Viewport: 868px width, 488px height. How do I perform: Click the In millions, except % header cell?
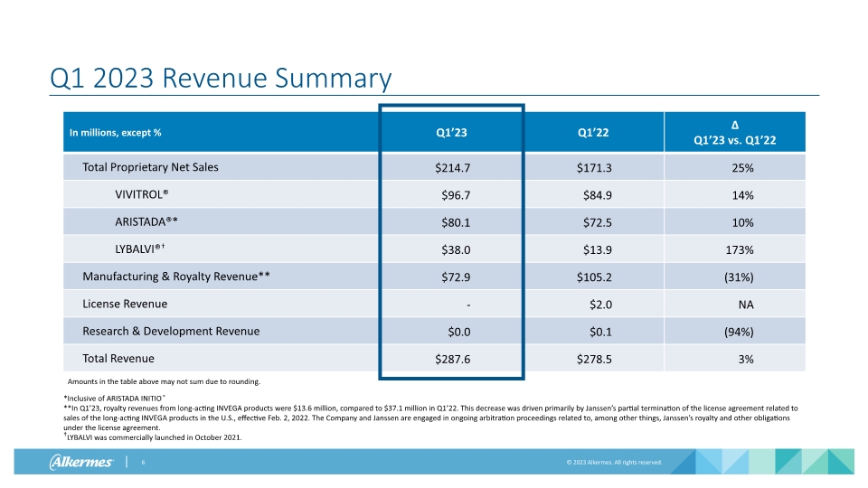[115, 133]
